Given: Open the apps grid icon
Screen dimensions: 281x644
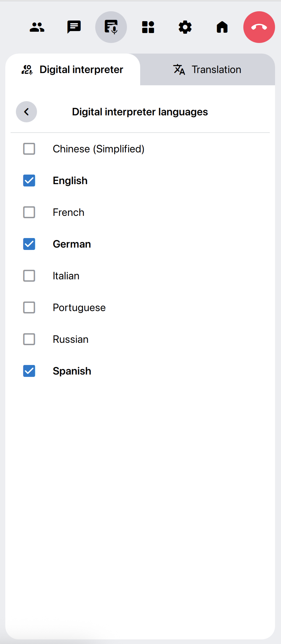Looking at the screenshot, I should [x=148, y=27].
